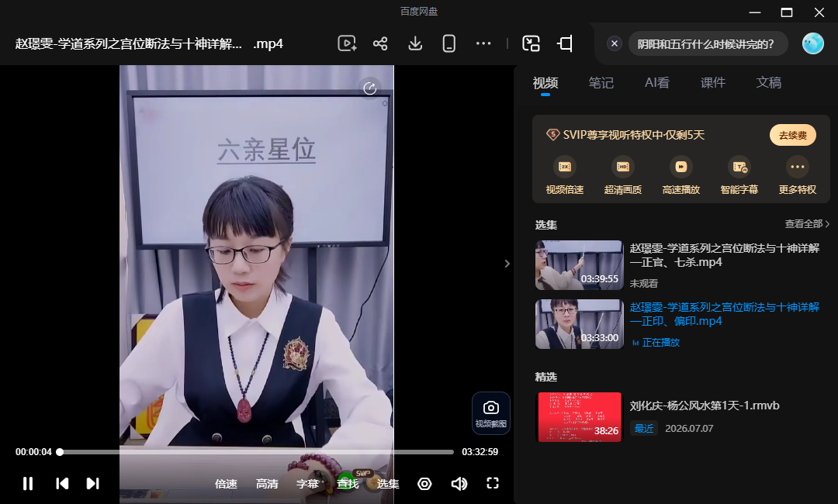
Task: Click the 去续费 renew button
Action: (792, 135)
